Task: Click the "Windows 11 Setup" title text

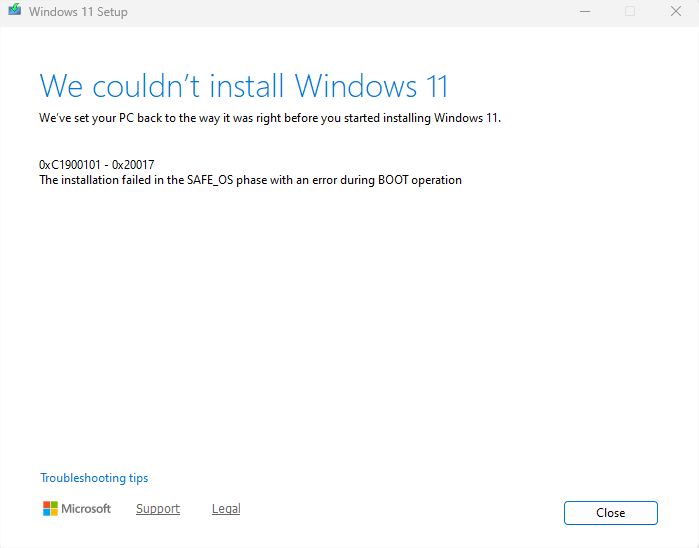Action: (x=78, y=12)
